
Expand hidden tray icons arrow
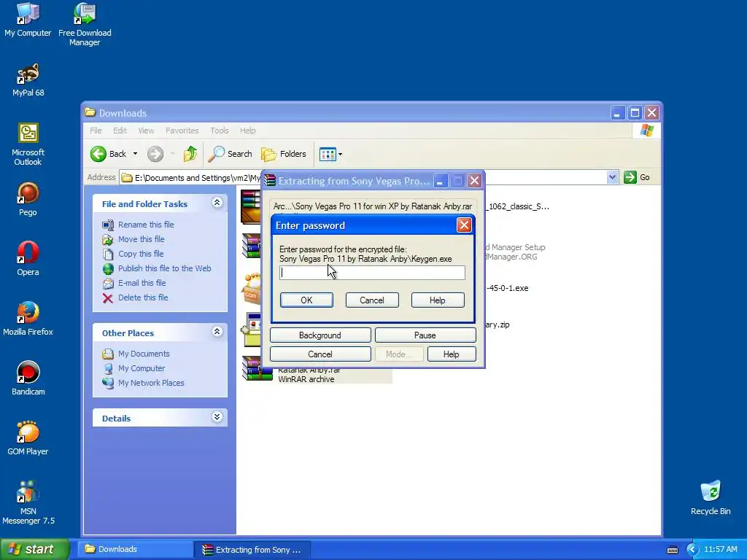coord(692,550)
